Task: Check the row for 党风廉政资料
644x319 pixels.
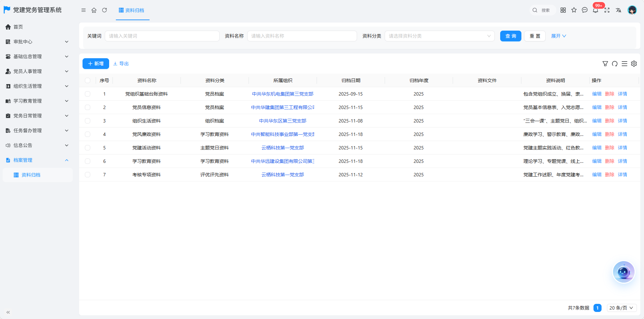Action: pos(88,134)
